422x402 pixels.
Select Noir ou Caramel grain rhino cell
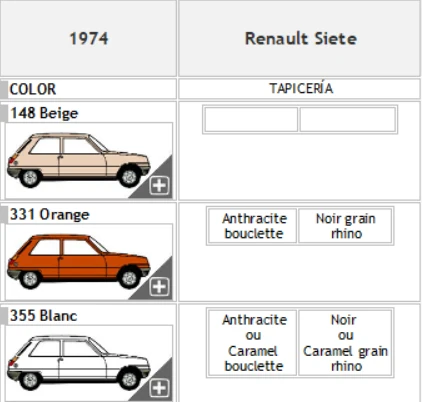pyautogui.click(x=345, y=343)
